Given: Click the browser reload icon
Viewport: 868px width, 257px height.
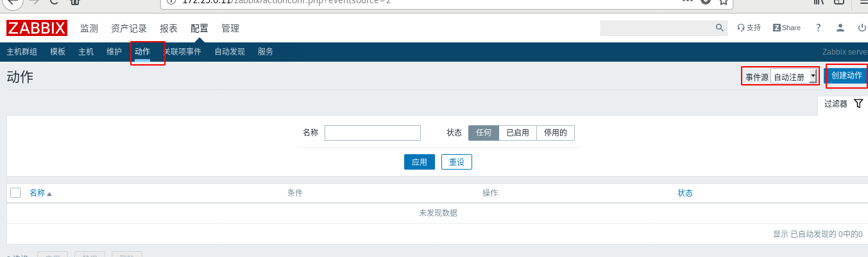Looking at the screenshot, I should tap(54, 2).
